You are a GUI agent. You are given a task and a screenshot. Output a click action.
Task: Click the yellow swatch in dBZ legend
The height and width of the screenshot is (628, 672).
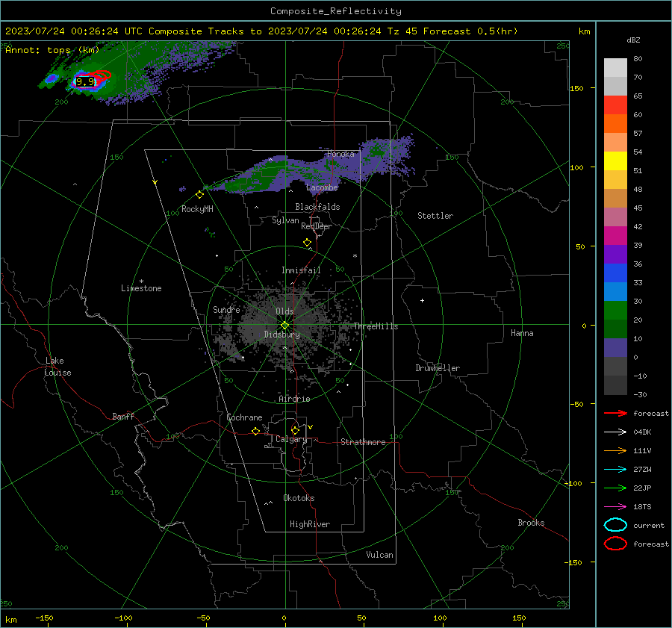615,161
